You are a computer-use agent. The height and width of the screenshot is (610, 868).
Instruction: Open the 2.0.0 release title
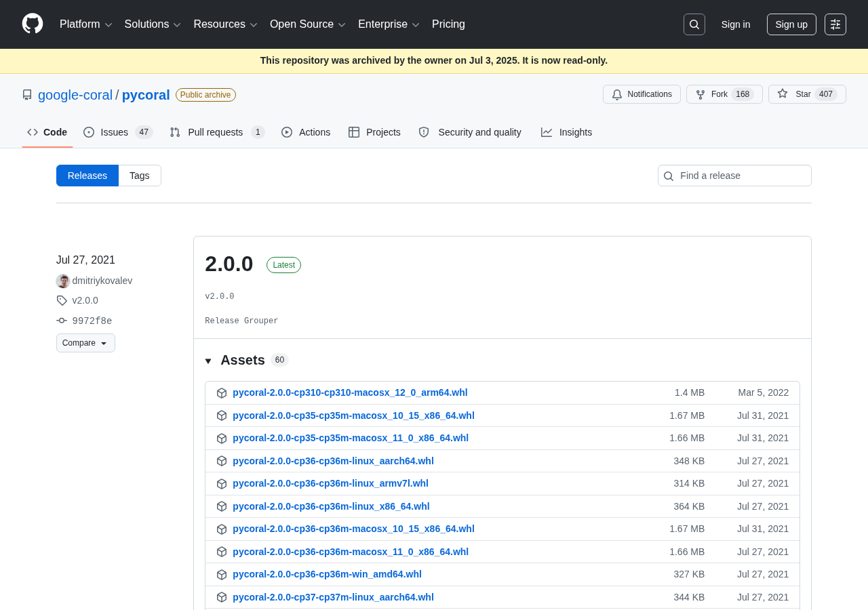pyautogui.click(x=229, y=264)
